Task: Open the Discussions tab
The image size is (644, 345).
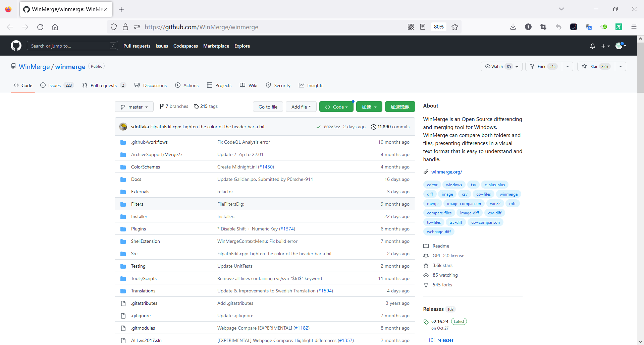Action: (151, 85)
